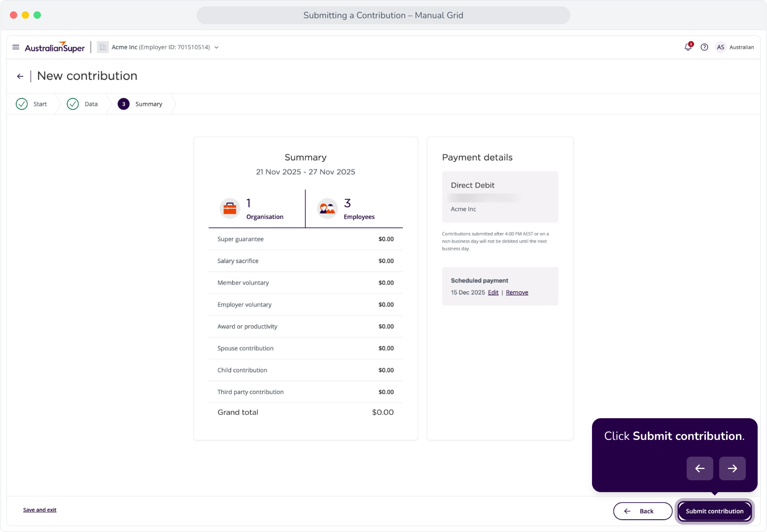Click the AS user avatar
The image size is (767, 532).
point(721,47)
